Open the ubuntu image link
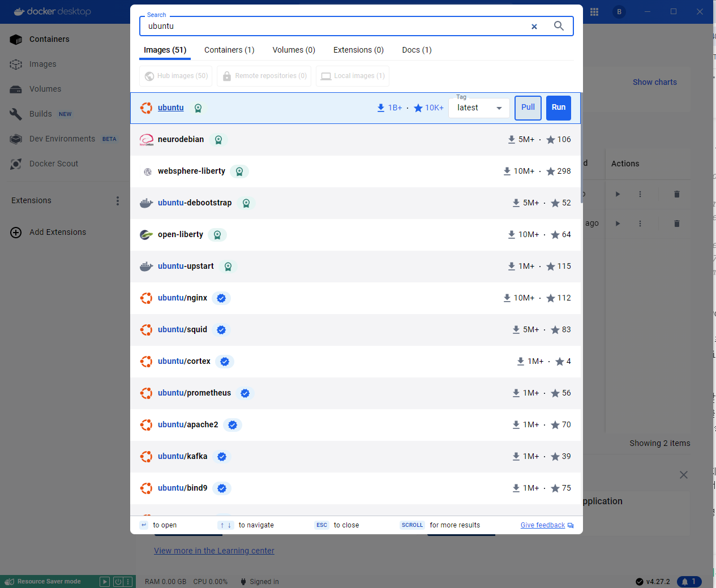Screen dimensions: 716x588 171,108
